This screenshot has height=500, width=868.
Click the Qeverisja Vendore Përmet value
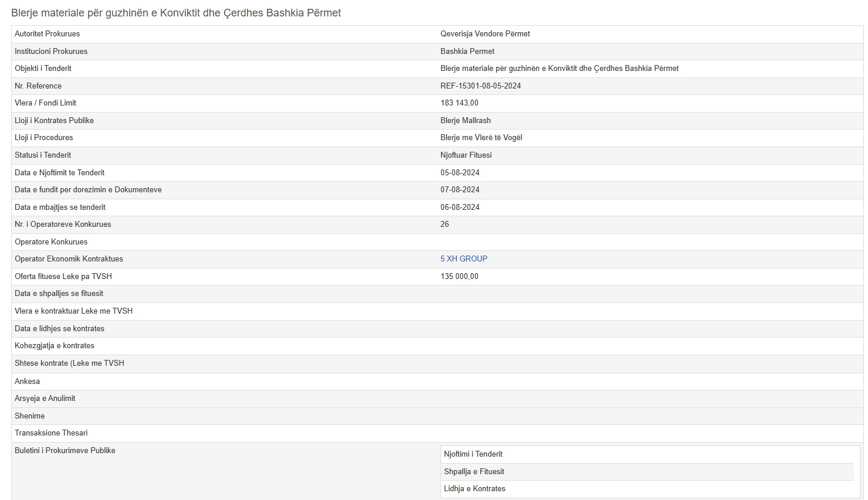coord(485,33)
